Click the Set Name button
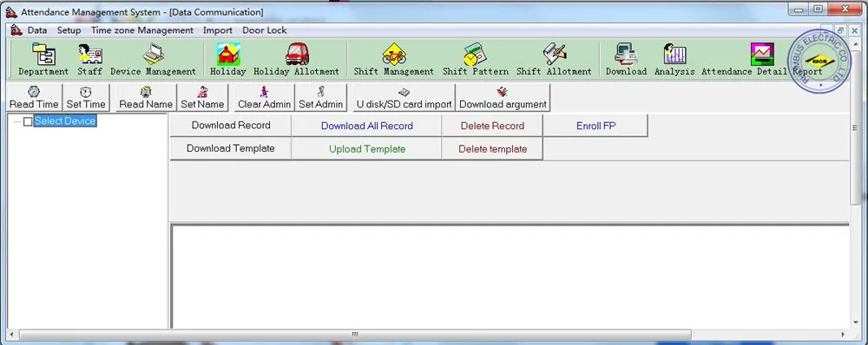 point(202,98)
